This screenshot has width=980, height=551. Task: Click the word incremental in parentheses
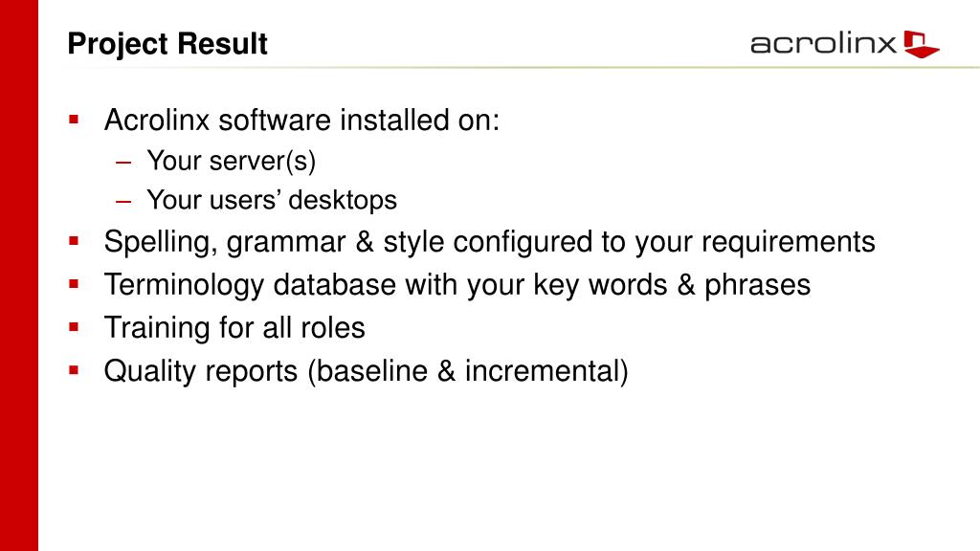(x=542, y=371)
